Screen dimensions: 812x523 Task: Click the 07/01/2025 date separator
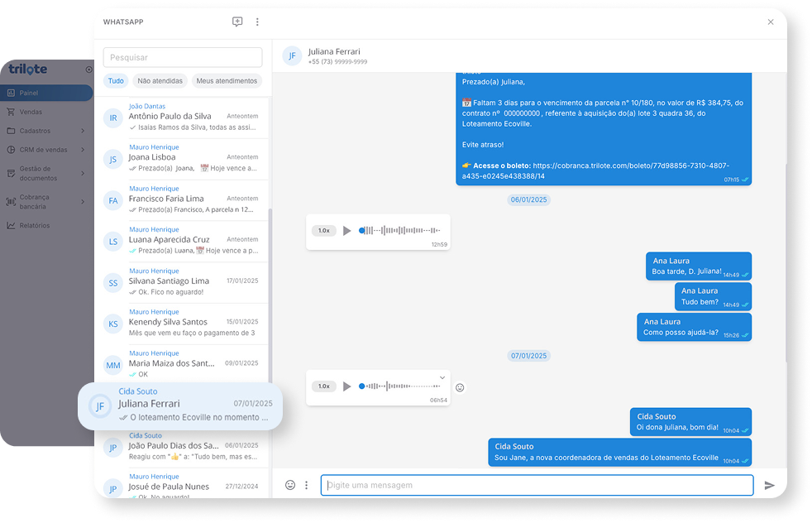click(x=528, y=356)
